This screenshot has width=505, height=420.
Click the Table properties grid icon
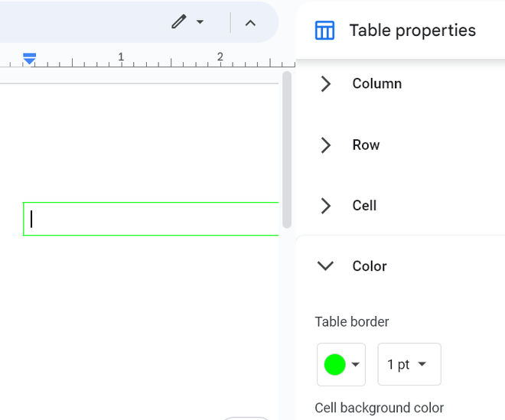324,31
